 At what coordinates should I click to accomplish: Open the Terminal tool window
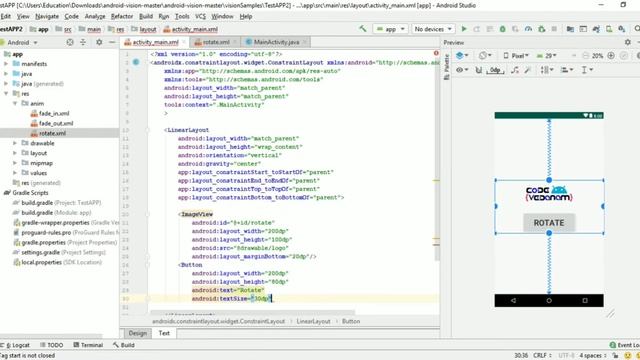[x=88, y=345]
